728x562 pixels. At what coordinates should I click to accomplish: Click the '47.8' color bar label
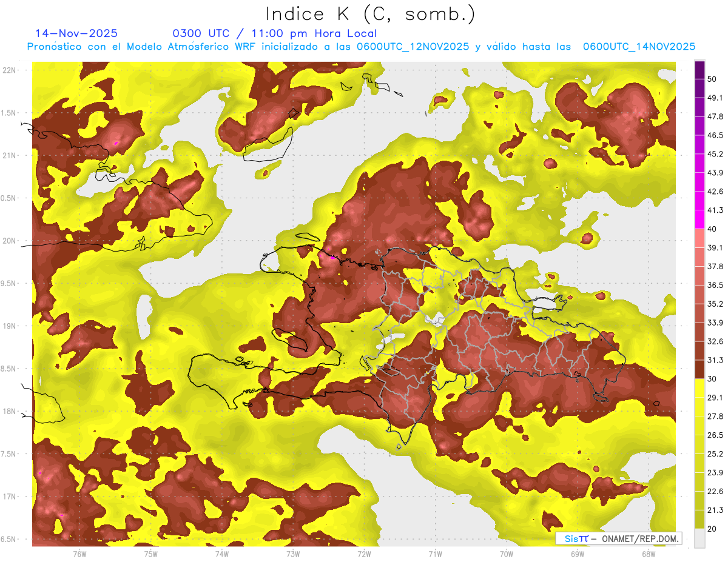[715, 116]
